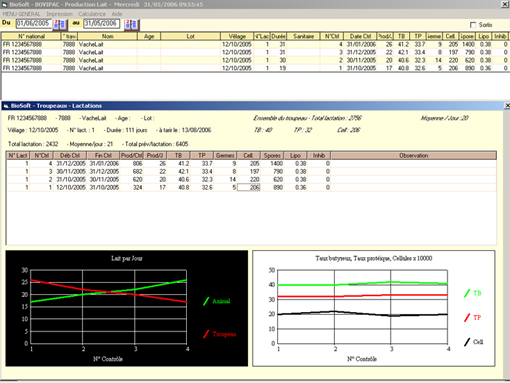Viewport: 510px width, 383px height.
Task: Click Déb Ctrl cell 12/10/2005 in Lactations table
Action: tap(71, 188)
